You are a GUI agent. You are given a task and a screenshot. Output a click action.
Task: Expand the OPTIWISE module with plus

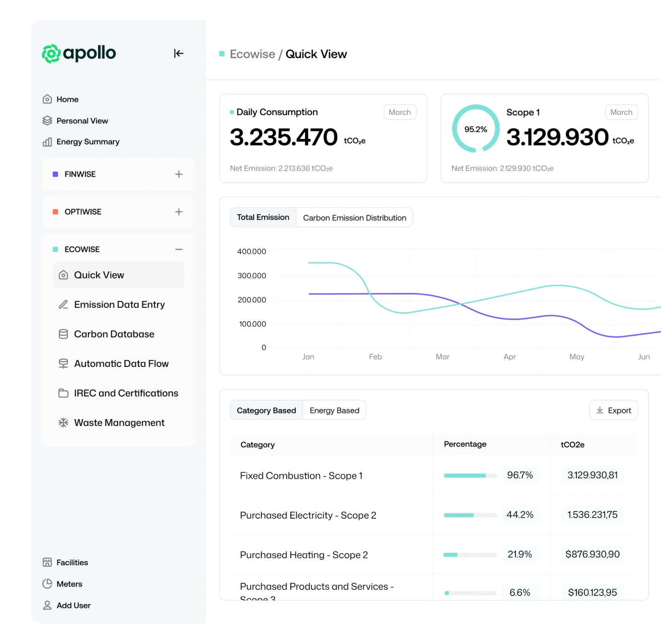click(x=179, y=212)
